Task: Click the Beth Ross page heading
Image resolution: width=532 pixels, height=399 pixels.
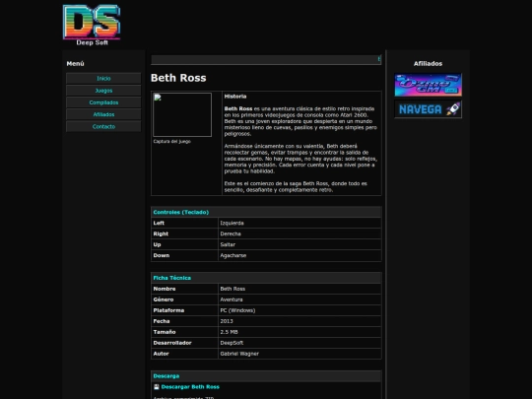Action: [x=178, y=78]
